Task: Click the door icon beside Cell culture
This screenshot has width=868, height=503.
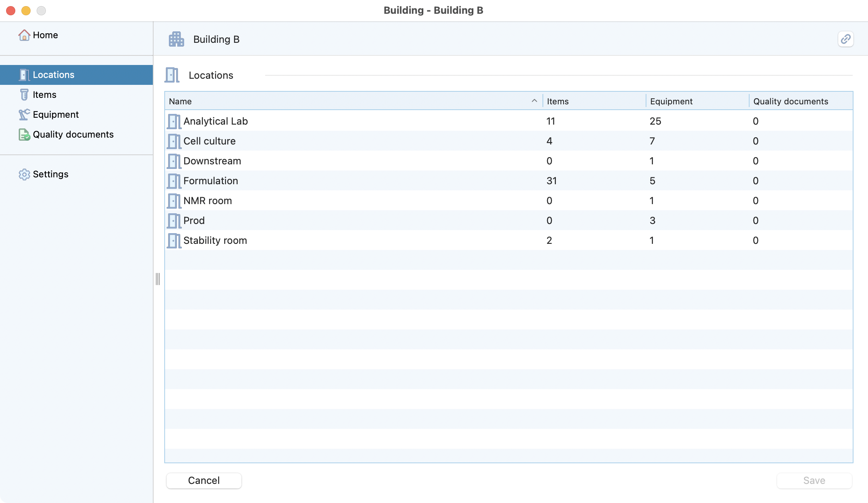Action: pos(174,141)
